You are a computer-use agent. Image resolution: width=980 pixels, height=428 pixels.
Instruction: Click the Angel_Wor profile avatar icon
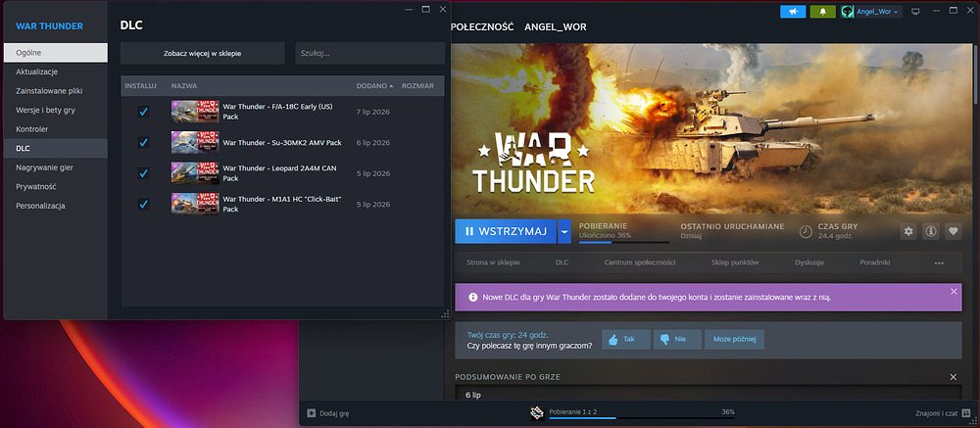[848, 11]
